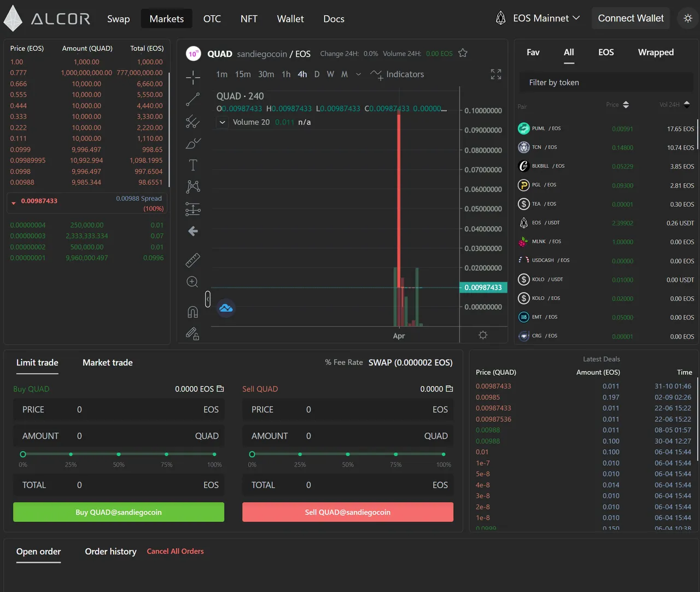This screenshot has width=700, height=592.
Task: Collapse the chart drawing toolbar handle
Action: coord(208,299)
